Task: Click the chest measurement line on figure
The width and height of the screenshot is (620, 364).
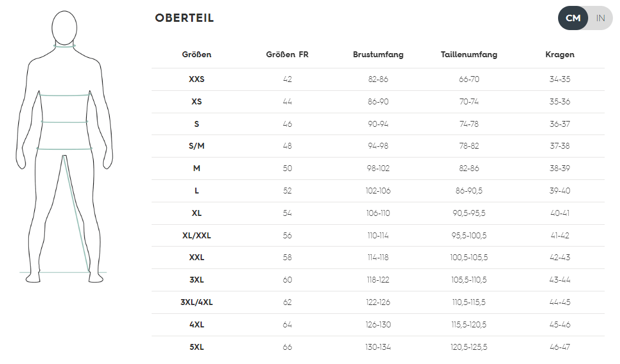Action: (65, 94)
